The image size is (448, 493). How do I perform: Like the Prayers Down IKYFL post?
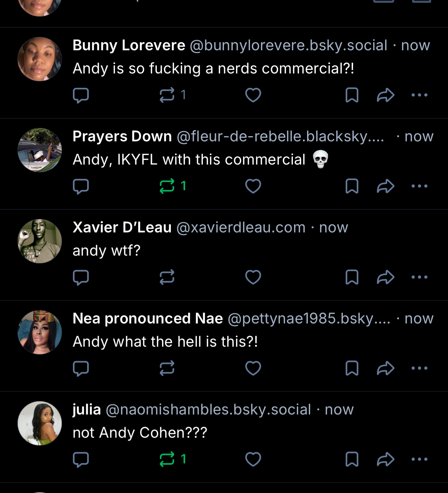pyautogui.click(x=253, y=186)
